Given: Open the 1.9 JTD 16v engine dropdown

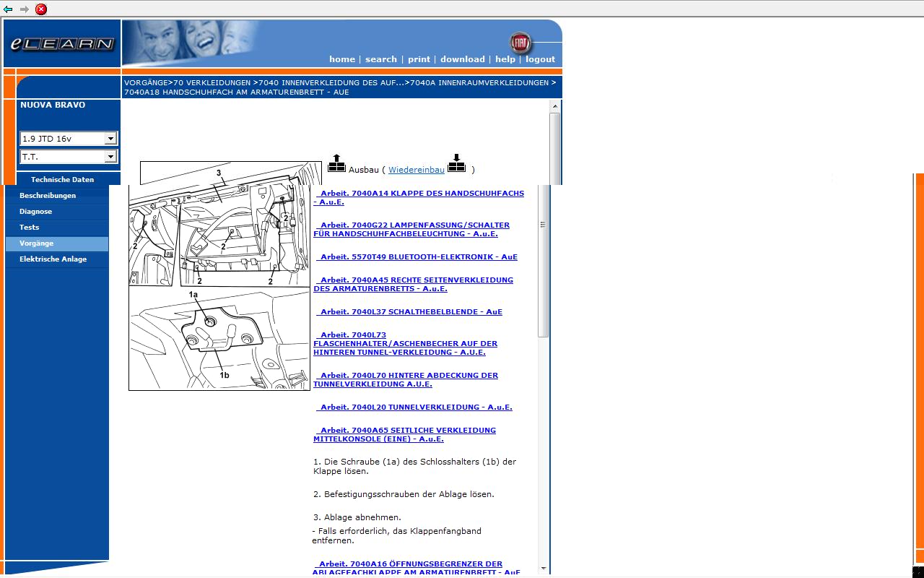Looking at the screenshot, I should pos(69,139).
